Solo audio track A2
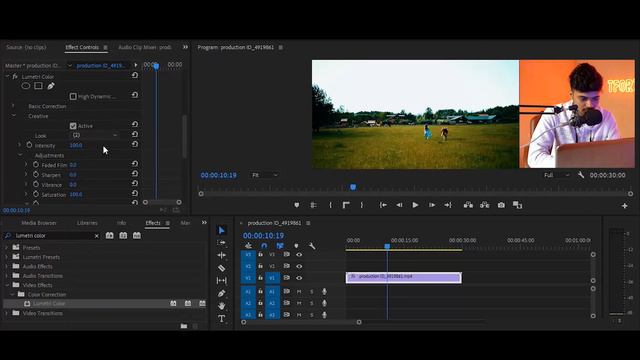Screen dimensions: 640x360 312,303
